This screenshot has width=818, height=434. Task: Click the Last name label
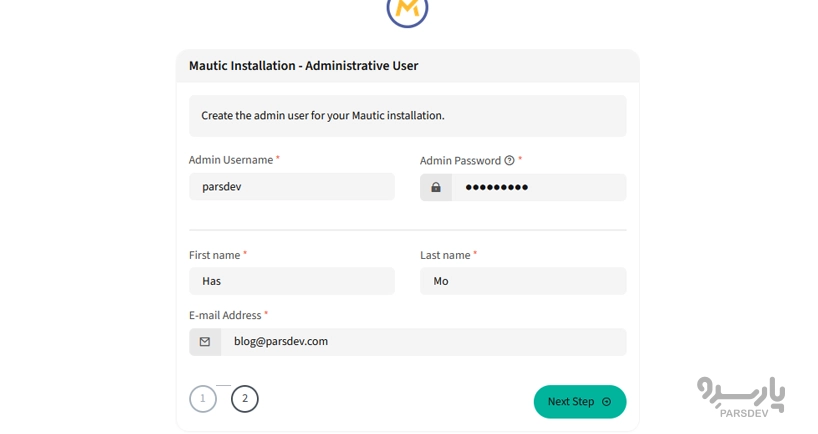point(445,255)
